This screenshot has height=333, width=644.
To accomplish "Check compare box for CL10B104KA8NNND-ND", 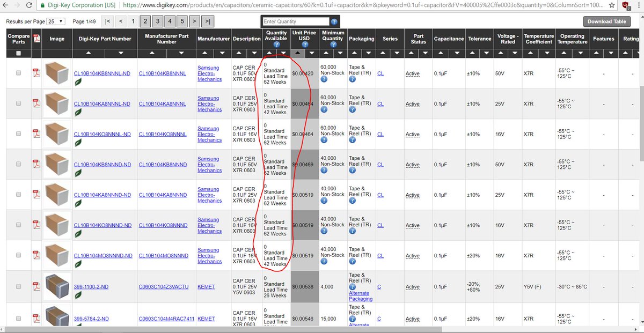I will click(x=19, y=195).
